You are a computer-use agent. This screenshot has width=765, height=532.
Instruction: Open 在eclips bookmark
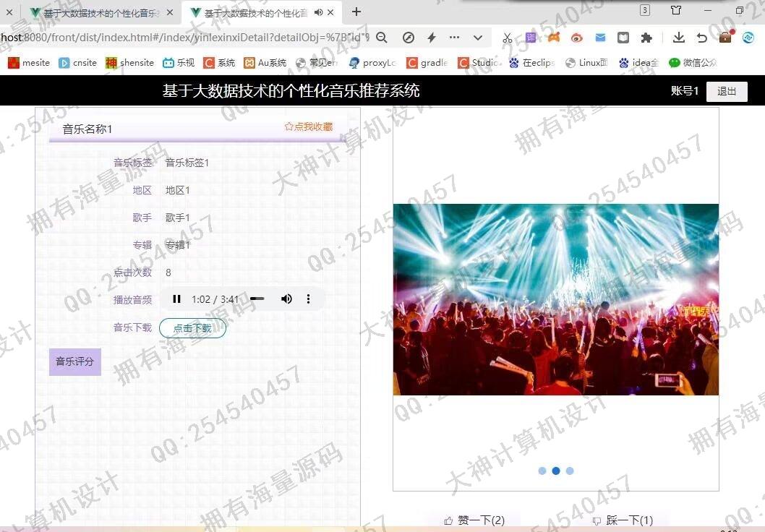point(531,62)
